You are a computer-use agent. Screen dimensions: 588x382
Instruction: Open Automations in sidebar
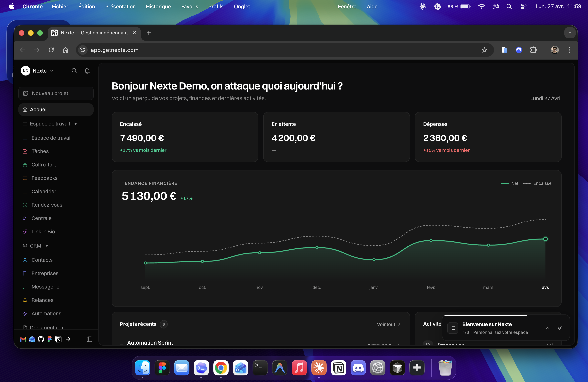[x=56, y=314]
